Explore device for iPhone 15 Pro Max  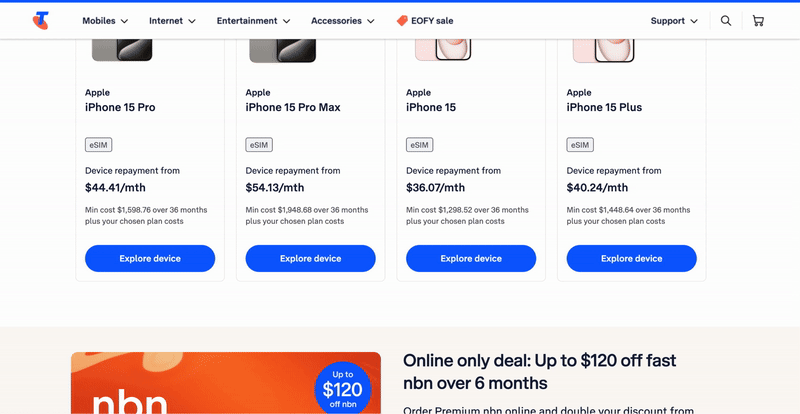310,258
